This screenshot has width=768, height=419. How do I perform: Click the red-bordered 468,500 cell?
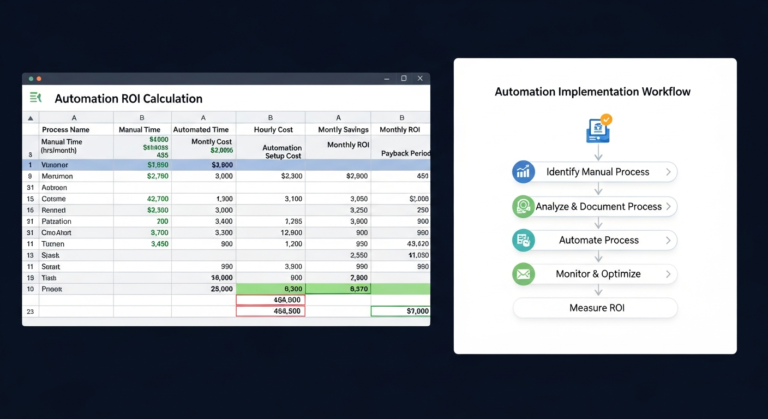270,311
